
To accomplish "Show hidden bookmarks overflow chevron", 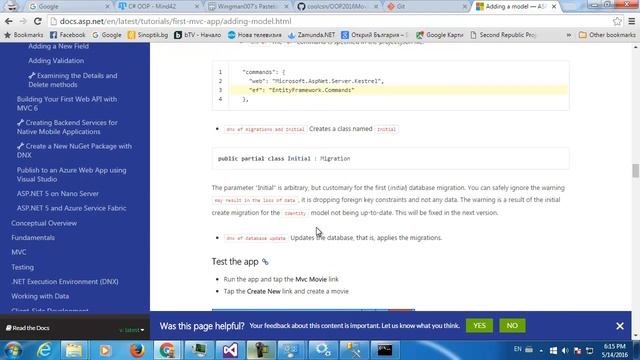I will pos(569,35).
